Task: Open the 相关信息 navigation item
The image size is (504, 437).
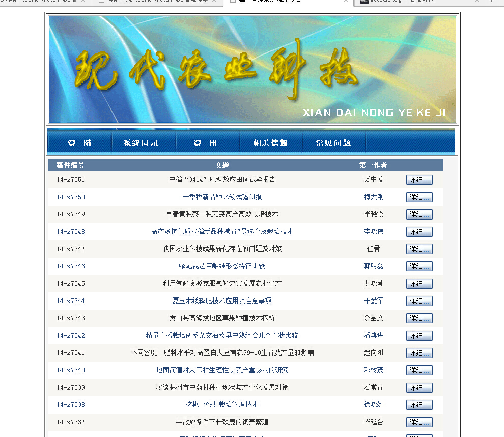Action: point(270,143)
